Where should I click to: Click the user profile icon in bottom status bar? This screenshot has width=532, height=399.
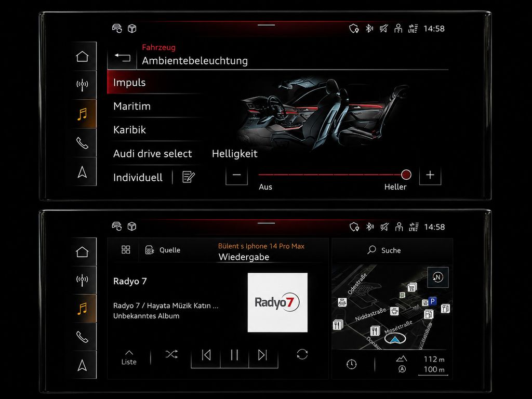click(x=398, y=227)
